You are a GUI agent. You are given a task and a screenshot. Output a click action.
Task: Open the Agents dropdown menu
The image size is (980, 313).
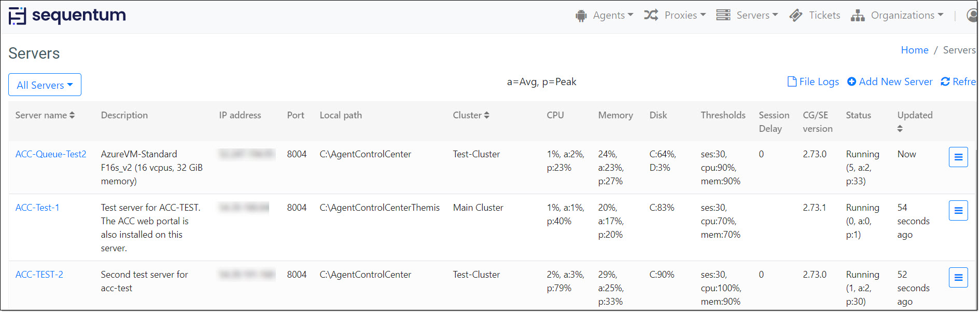tap(605, 16)
